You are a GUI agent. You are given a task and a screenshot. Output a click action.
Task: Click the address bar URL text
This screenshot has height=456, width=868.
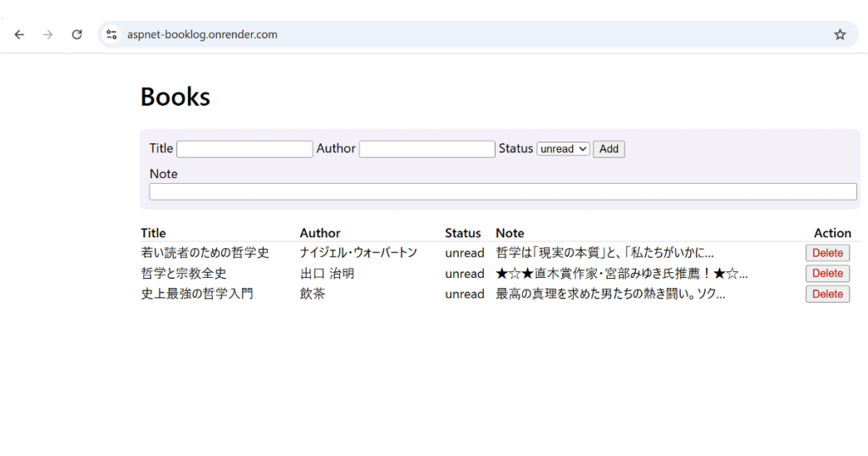coord(203,35)
